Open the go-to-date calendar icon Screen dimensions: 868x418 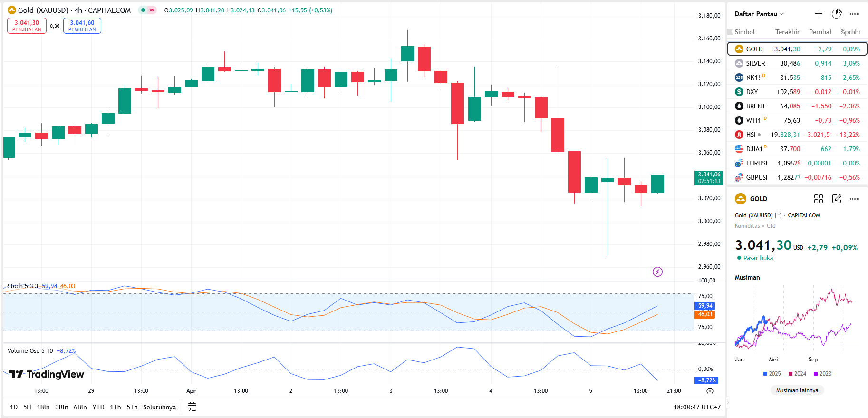tap(192, 407)
